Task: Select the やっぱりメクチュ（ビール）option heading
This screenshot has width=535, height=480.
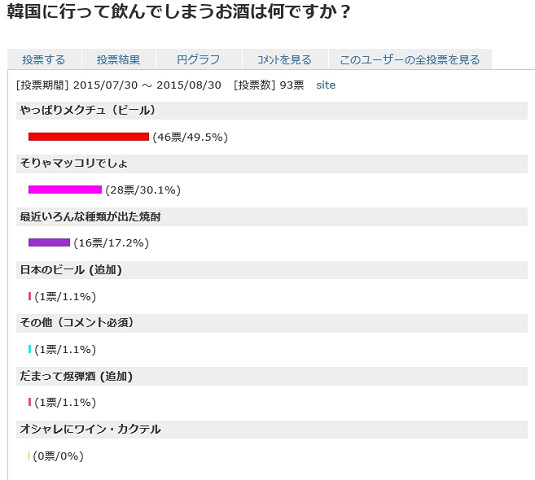Action: [x=272, y=111]
